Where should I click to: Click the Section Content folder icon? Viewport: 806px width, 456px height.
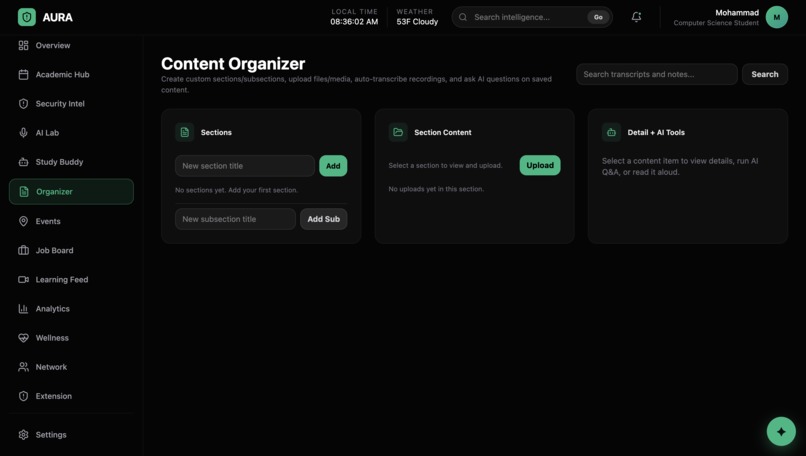(398, 132)
